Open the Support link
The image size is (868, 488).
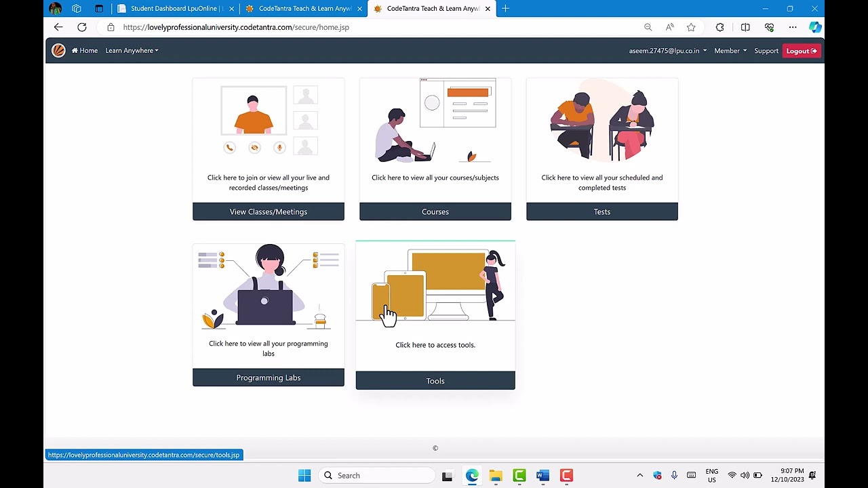766,51
